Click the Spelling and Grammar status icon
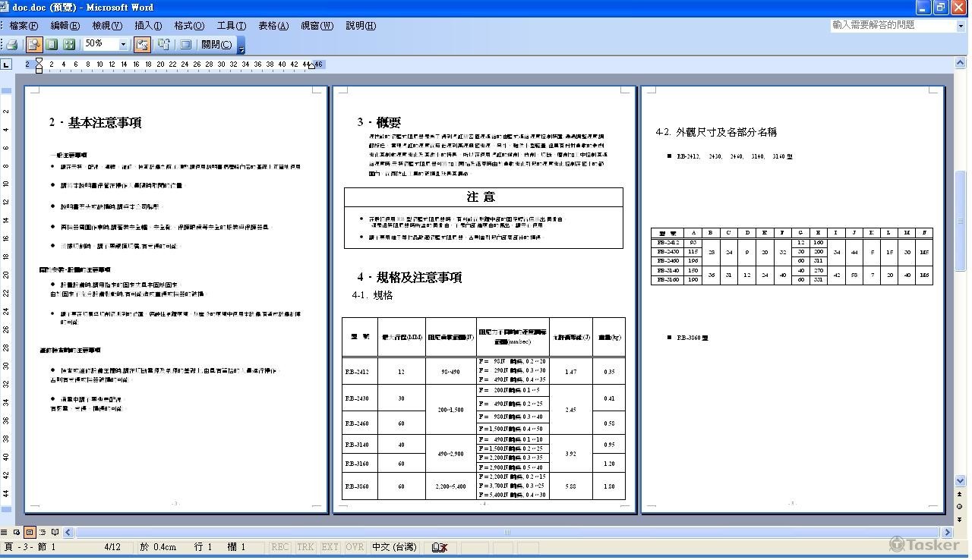This screenshot has height=560, width=972. (x=438, y=545)
